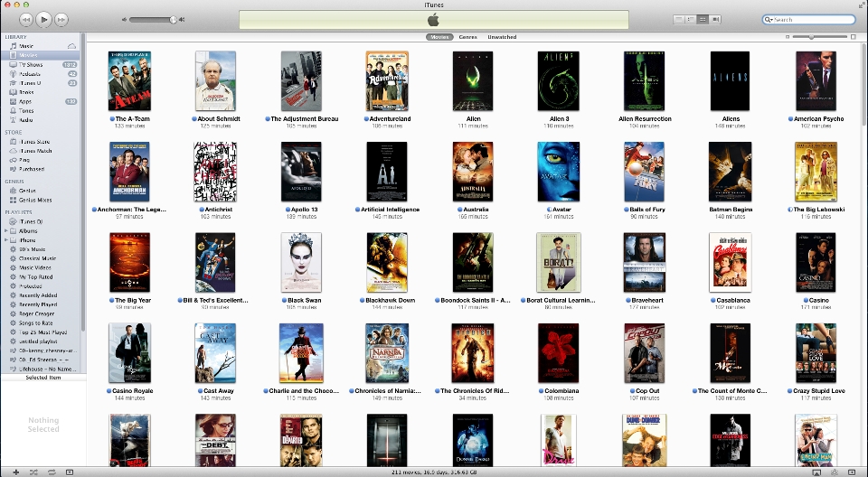Switch to the Genres tab
The image size is (868, 477).
pos(467,37)
